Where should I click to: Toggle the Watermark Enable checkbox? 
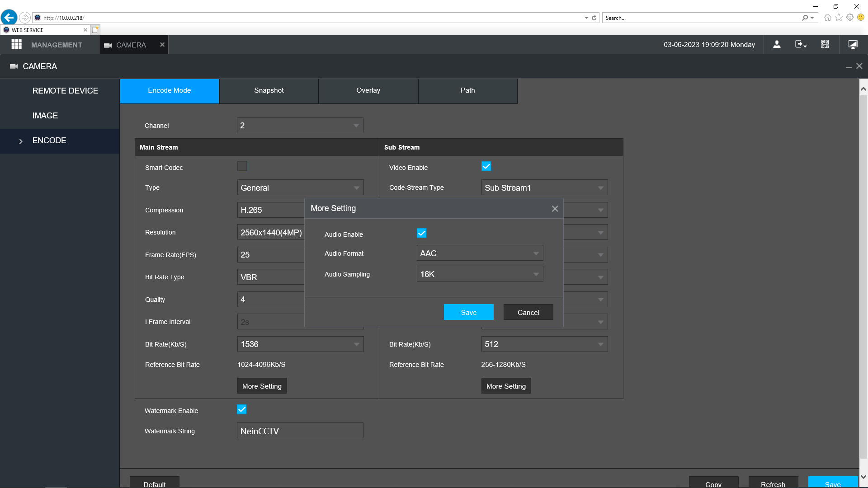point(242,409)
